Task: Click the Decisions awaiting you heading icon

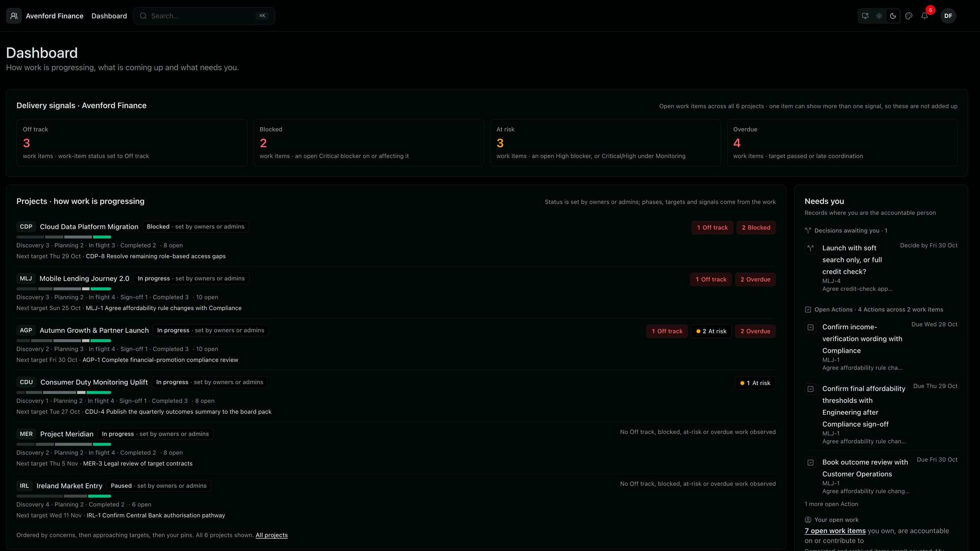Action: pyautogui.click(x=808, y=231)
